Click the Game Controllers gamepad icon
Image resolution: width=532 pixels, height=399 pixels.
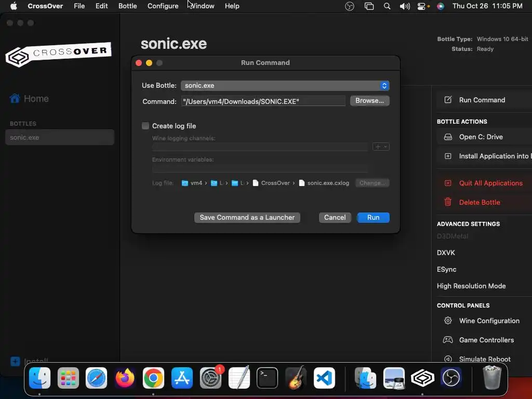tap(448, 340)
